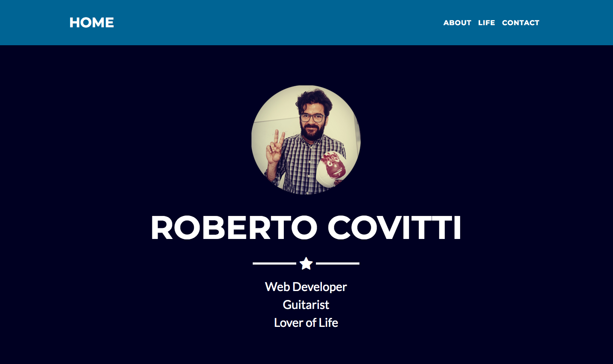Select the Web Developer subtitle text
The image size is (613, 364).
click(306, 287)
